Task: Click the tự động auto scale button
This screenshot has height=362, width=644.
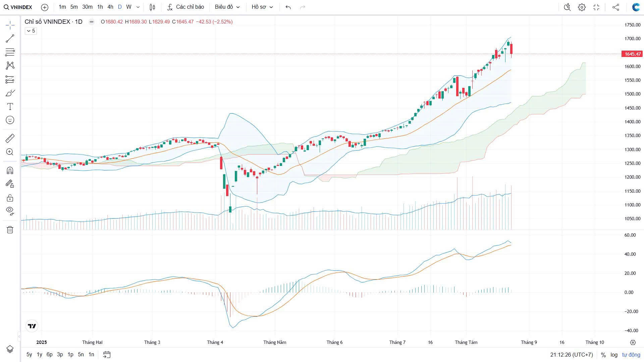Action: [x=631, y=355]
